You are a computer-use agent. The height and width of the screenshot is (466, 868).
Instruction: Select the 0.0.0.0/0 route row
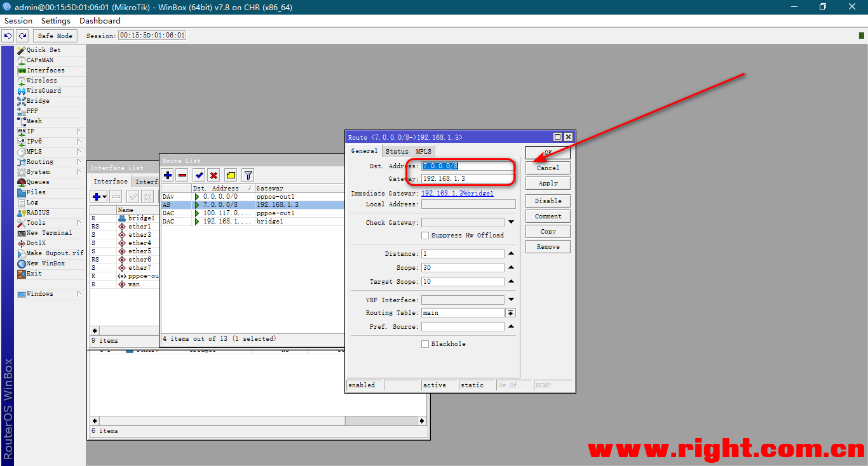tap(252, 197)
